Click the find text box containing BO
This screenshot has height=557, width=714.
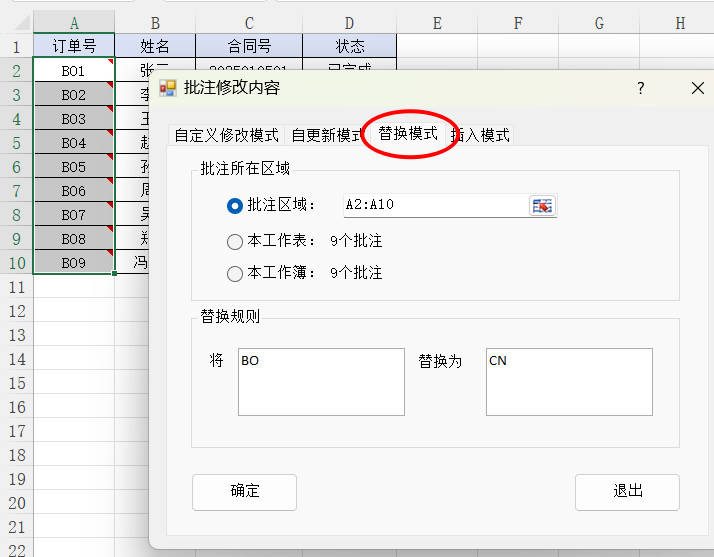click(x=321, y=381)
